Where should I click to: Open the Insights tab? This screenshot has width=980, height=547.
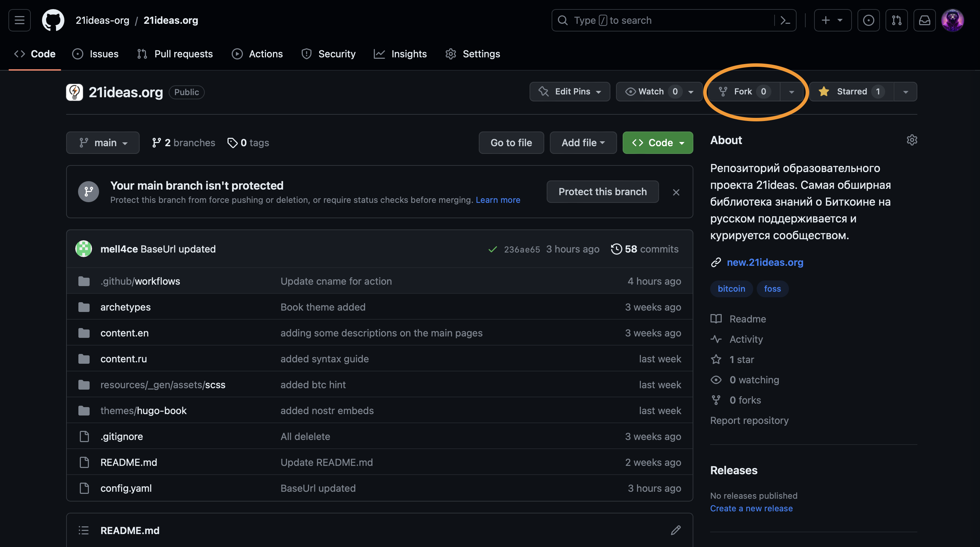coord(400,54)
